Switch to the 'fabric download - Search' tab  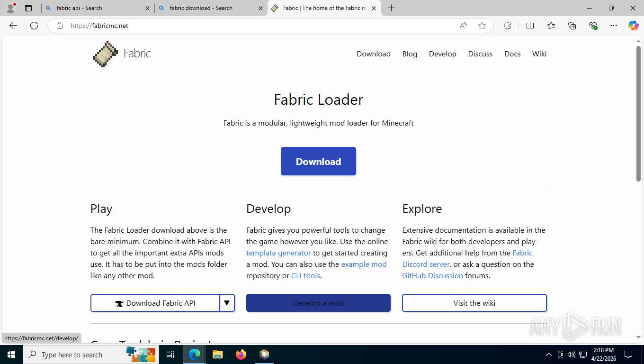(211, 8)
